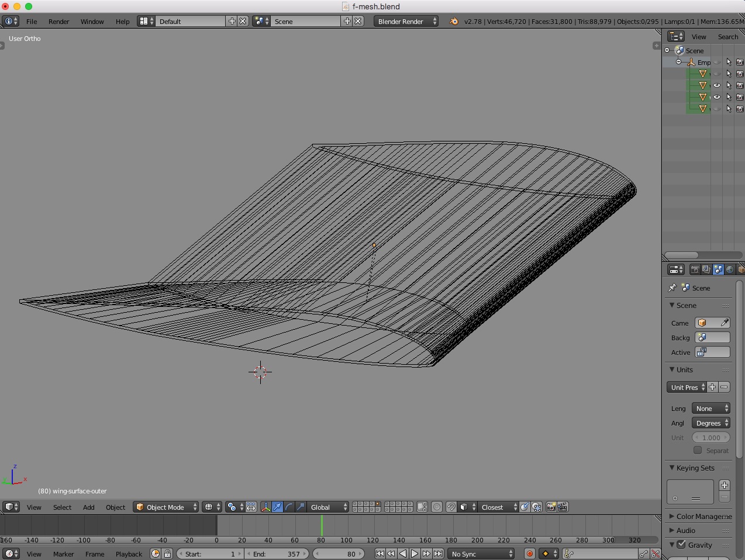Toggle visibility eye of Empty object
The image size is (745, 560).
pyautogui.click(x=717, y=62)
